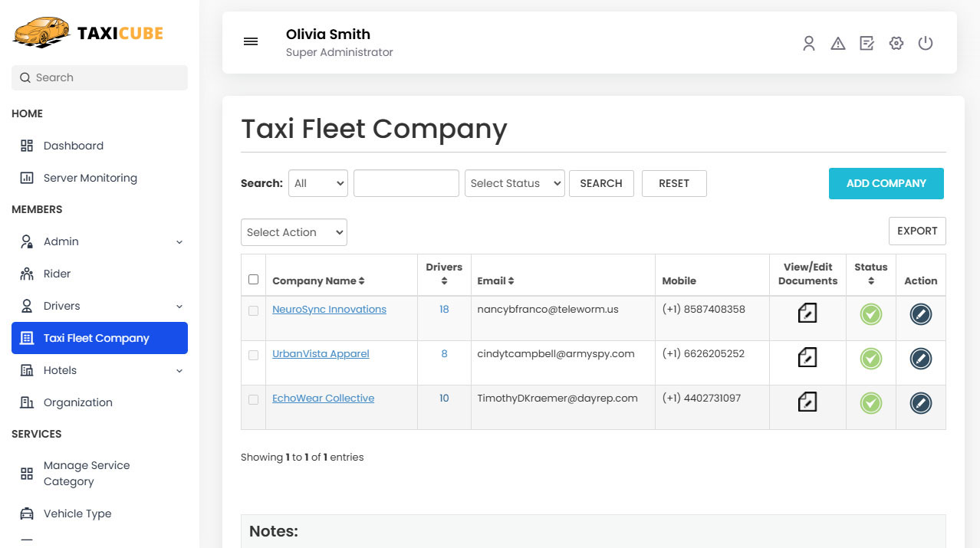
Task: Sort table by Company Name column
Action: click(x=318, y=281)
